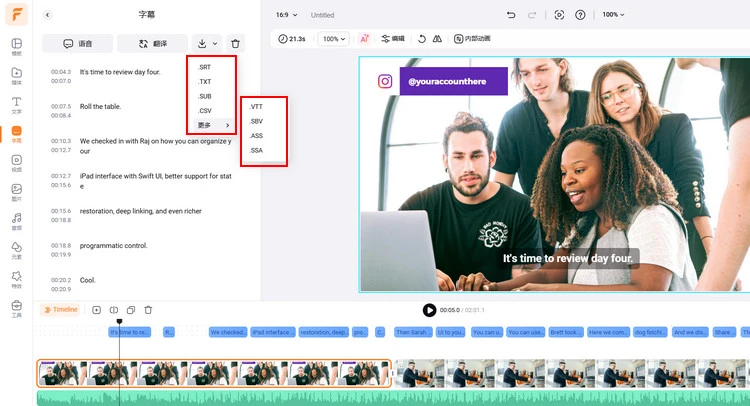The height and width of the screenshot is (406, 750).
Task: Open the Text tool in left sidebar
Action: pyautogui.click(x=16, y=104)
